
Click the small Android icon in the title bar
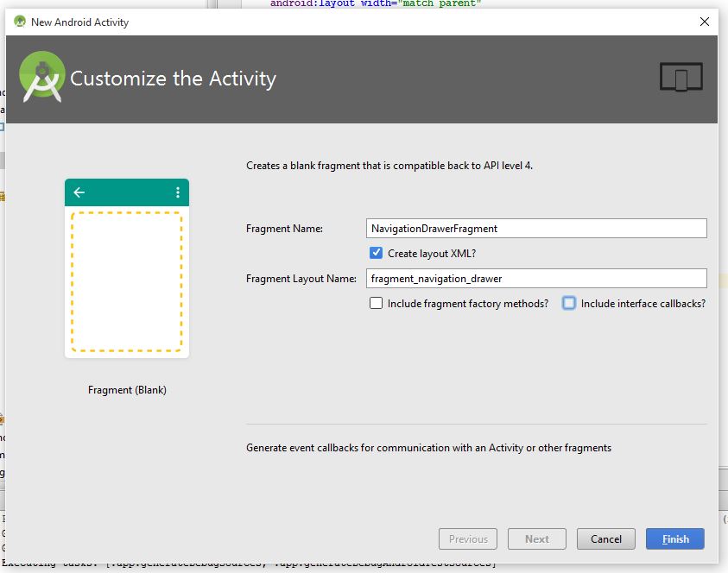tap(19, 22)
